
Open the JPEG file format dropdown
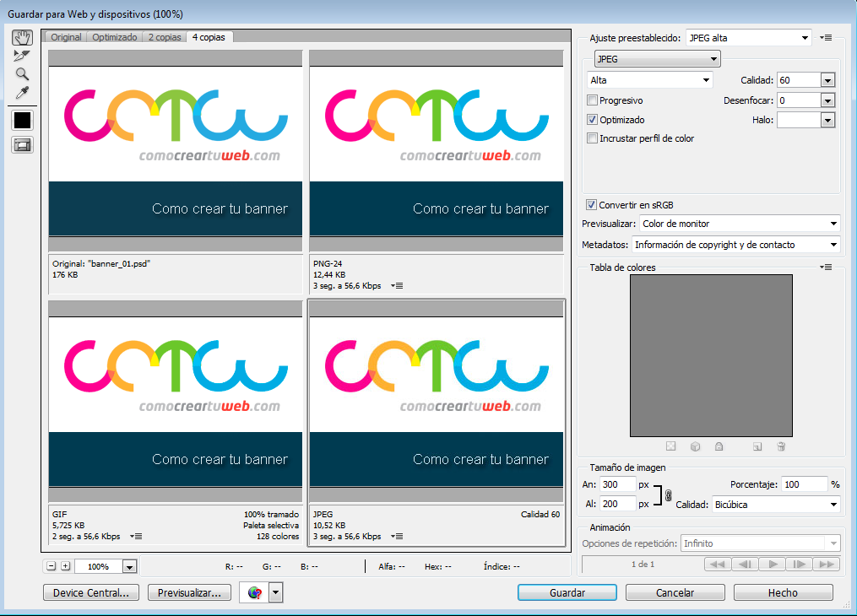pos(657,59)
